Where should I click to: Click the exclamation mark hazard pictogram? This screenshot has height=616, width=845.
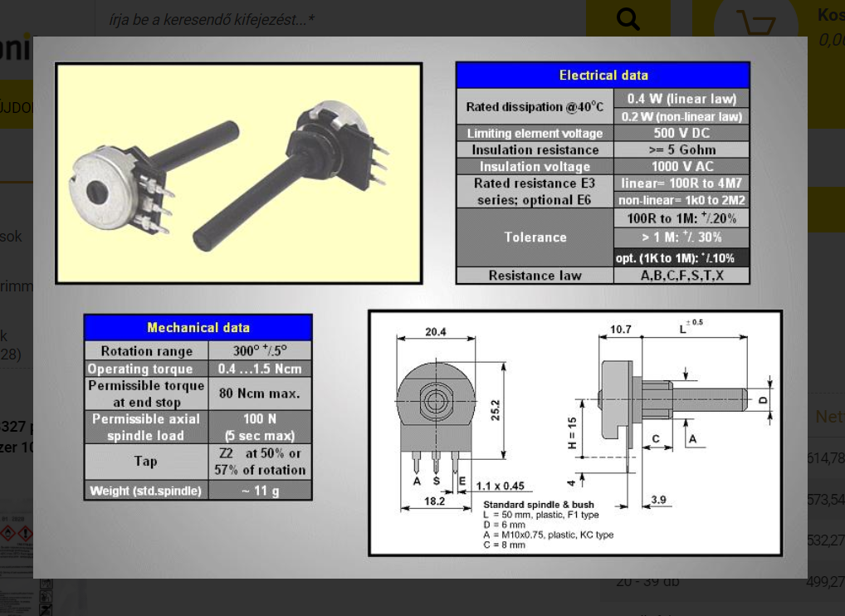click(x=24, y=532)
